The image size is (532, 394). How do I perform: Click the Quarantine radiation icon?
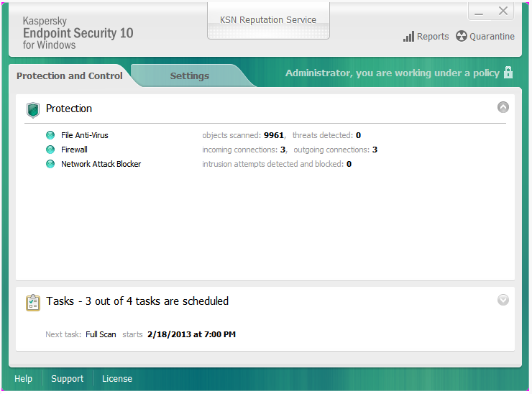pyautogui.click(x=461, y=36)
